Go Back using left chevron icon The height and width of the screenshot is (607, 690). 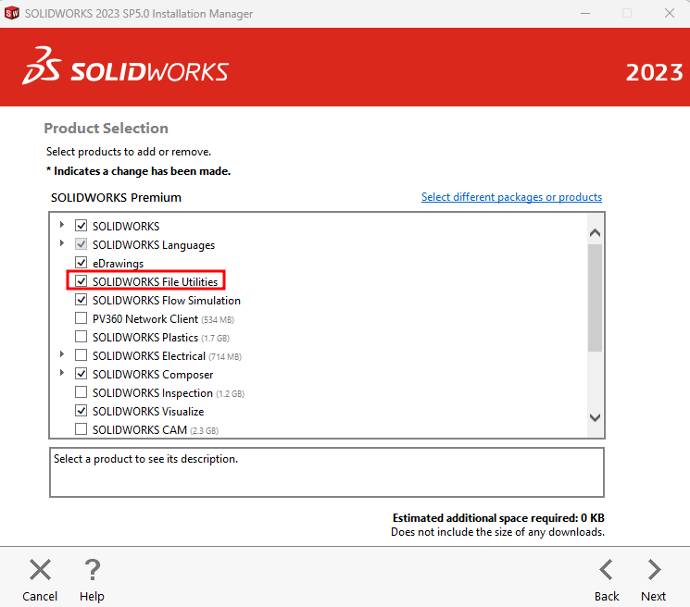coord(607,570)
